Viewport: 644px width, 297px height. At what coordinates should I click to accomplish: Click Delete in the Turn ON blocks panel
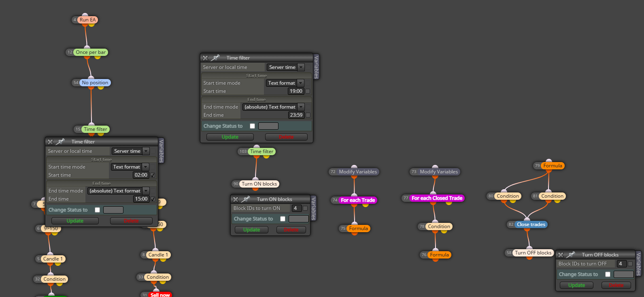coord(291,230)
